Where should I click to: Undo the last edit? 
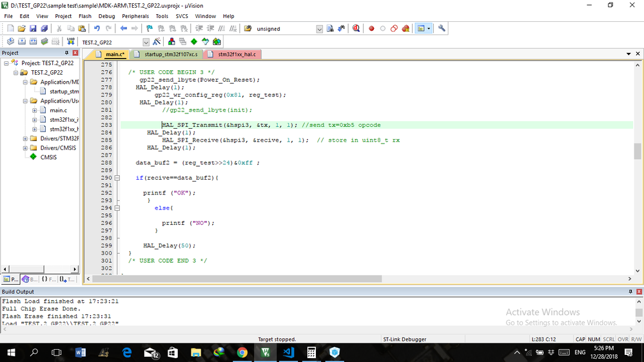tap(97, 28)
